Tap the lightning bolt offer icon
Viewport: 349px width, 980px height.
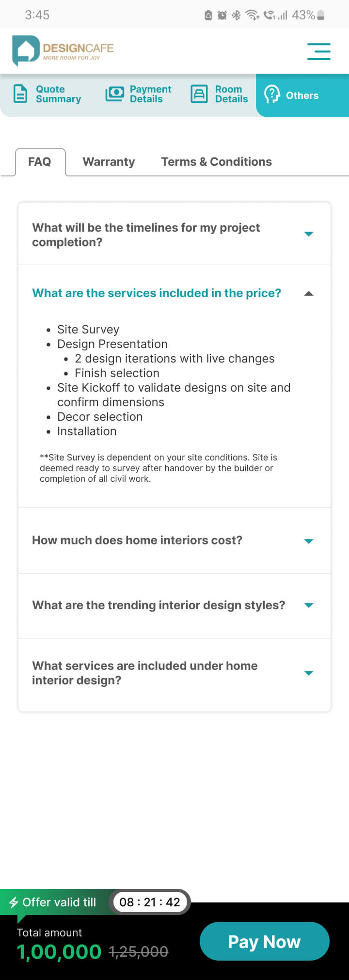14,902
